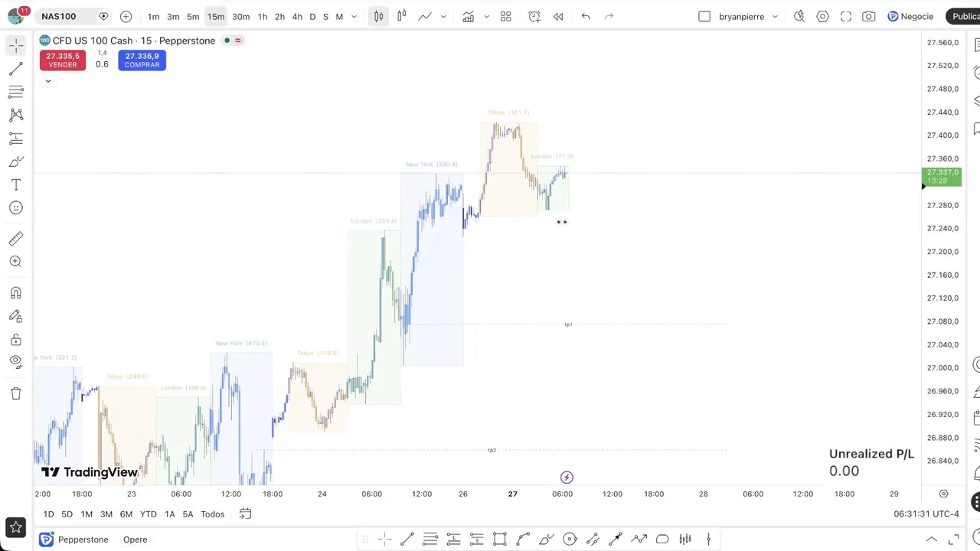Select the Text annotation tool
Viewport: 980px width, 551px height.
[16, 185]
